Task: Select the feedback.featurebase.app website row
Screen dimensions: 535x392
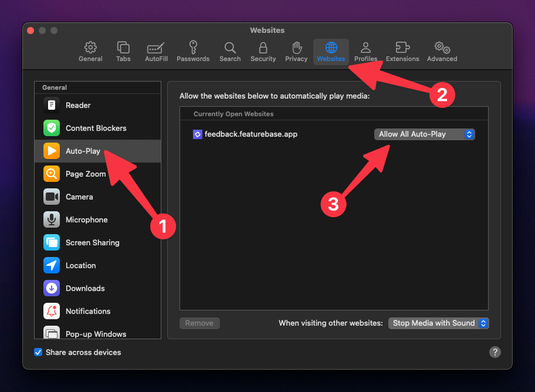Action: coord(334,134)
